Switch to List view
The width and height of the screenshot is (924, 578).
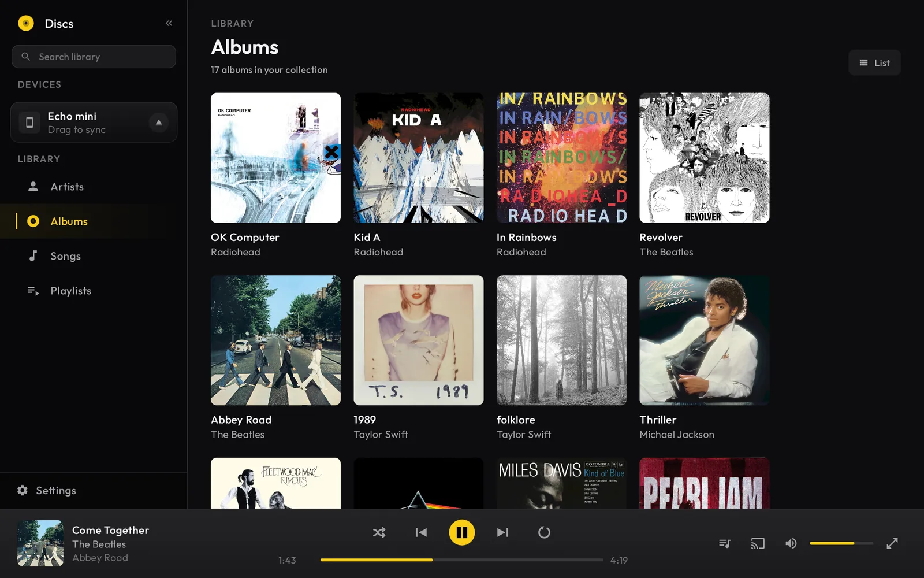click(874, 62)
